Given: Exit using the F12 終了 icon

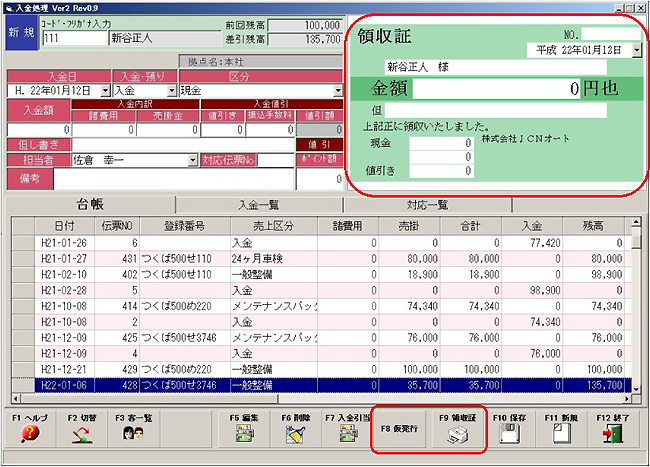Looking at the screenshot, I should [616, 433].
